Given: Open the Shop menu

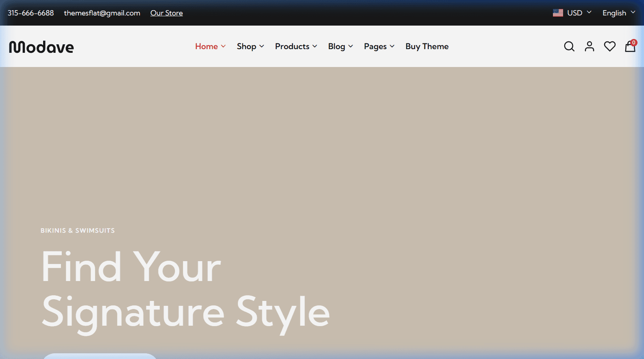Looking at the screenshot, I should point(250,46).
